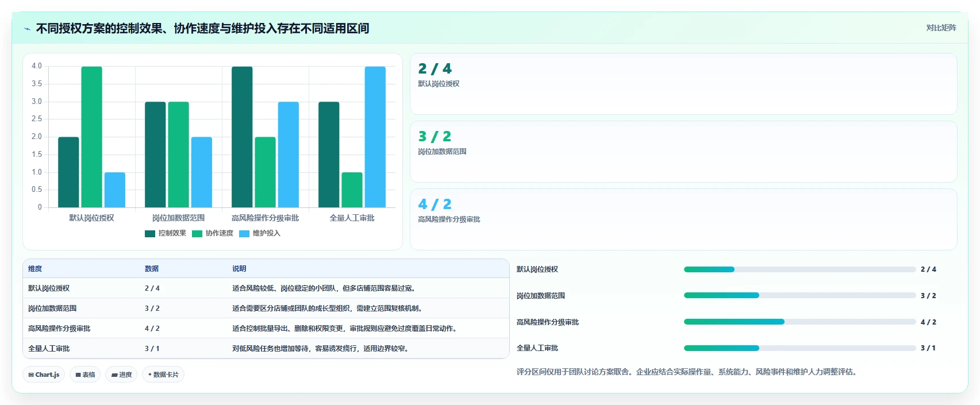Click the 维护投入 bar for 全量人工审批

pos(375,137)
